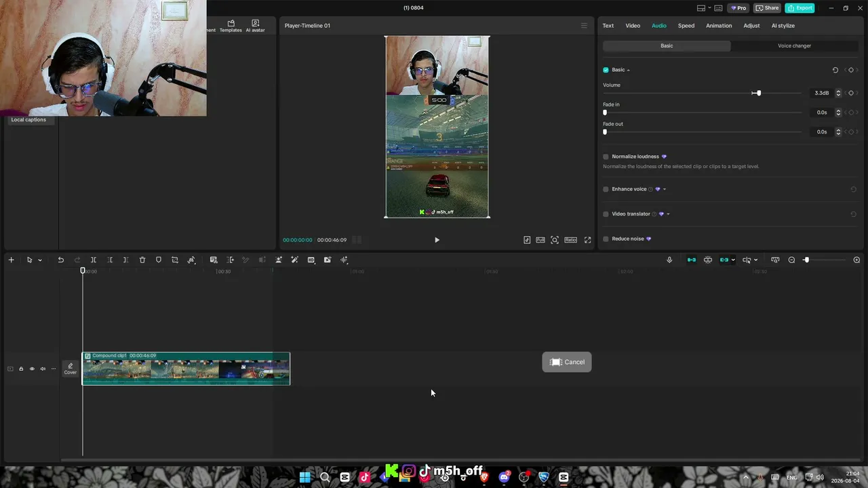Viewport: 868px width, 488px height.
Task: Toggle the teal main-track magnet icon
Action: coord(692,260)
